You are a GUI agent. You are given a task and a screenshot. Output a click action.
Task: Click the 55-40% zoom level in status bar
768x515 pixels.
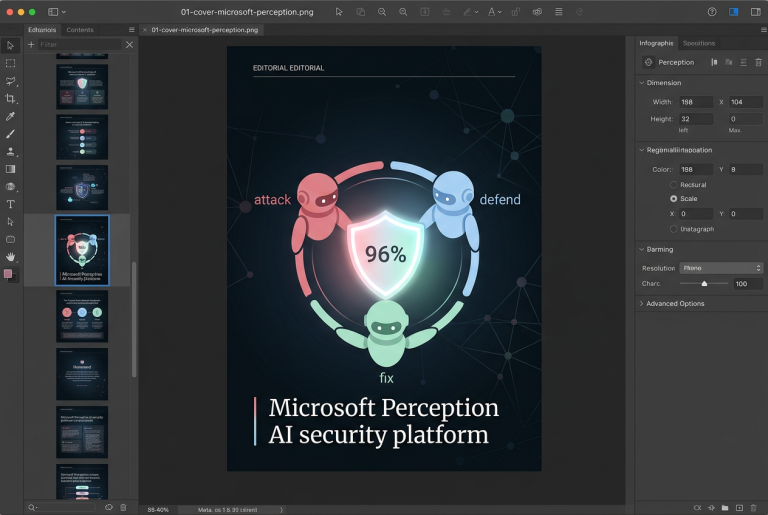point(158,510)
